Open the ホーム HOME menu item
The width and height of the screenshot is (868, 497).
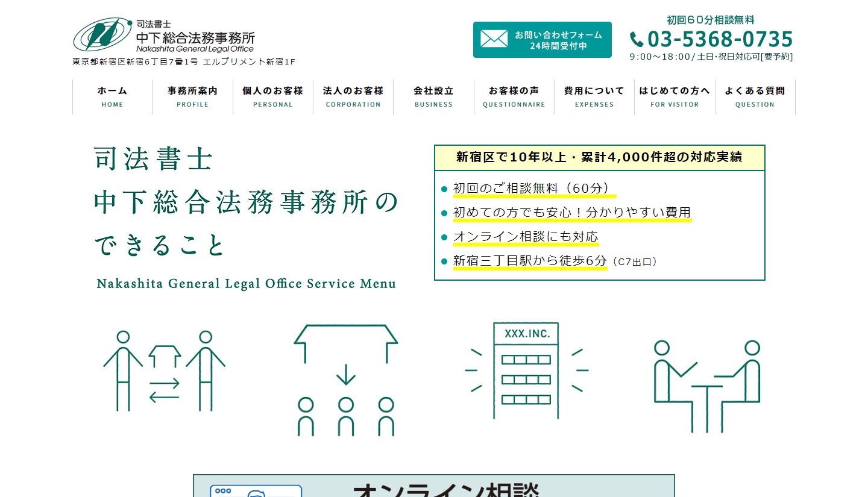pyautogui.click(x=113, y=96)
